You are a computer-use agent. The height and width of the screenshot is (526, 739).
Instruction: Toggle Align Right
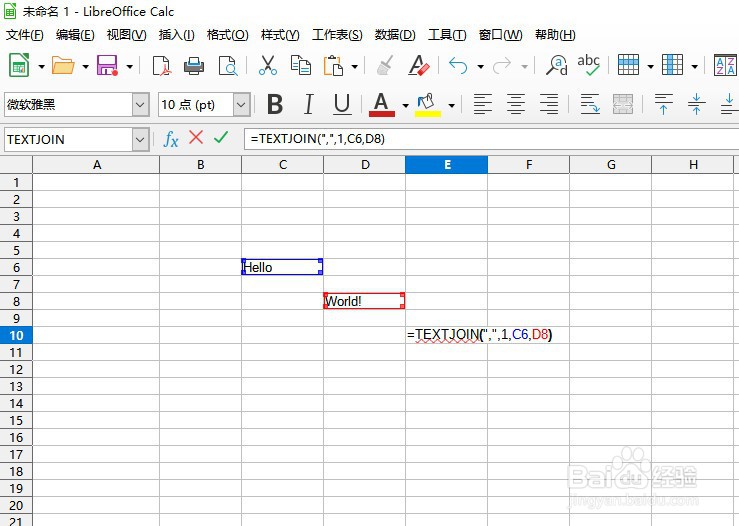click(549, 104)
